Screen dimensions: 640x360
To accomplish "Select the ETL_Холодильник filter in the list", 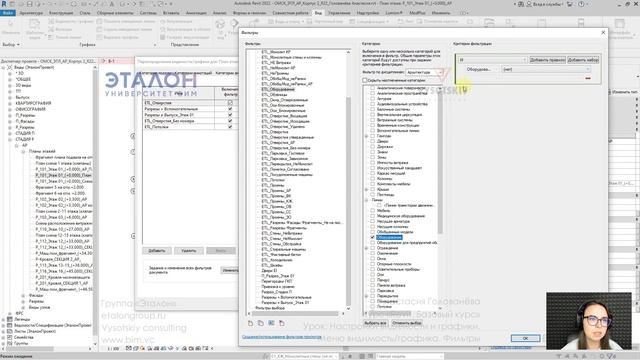I will click(277, 260).
